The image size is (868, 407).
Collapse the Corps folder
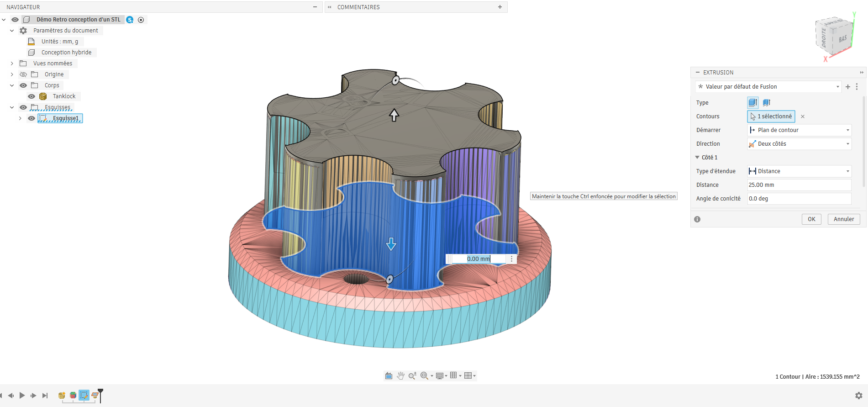(12, 85)
